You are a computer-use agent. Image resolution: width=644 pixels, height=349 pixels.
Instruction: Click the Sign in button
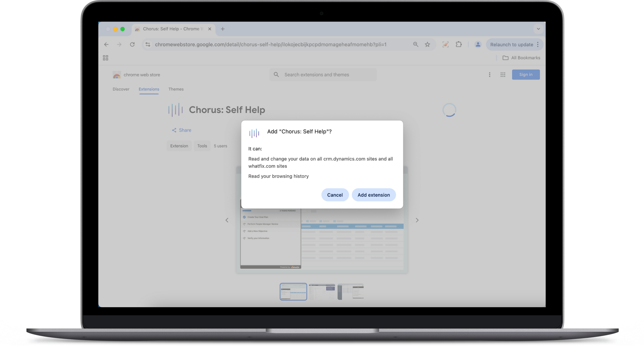pos(526,75)
